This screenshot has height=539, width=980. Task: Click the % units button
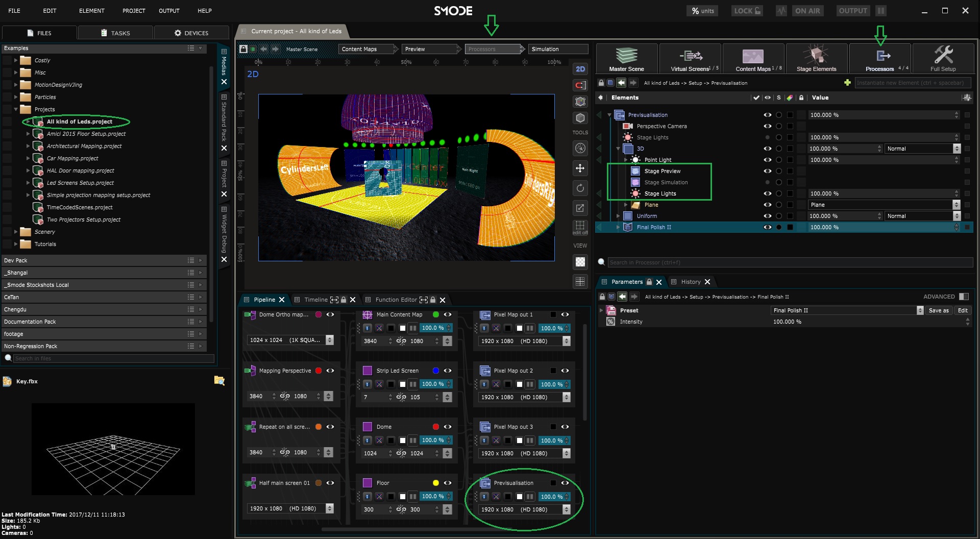point(703,11)
